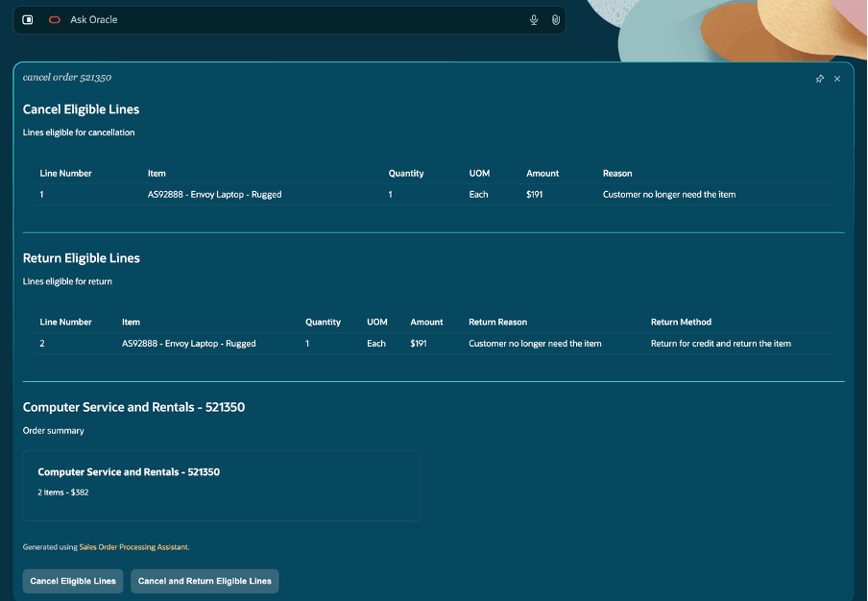Screen dimensions: 868x601
Task: Click the red Oracle logo icon
Action: click(54, 20)
